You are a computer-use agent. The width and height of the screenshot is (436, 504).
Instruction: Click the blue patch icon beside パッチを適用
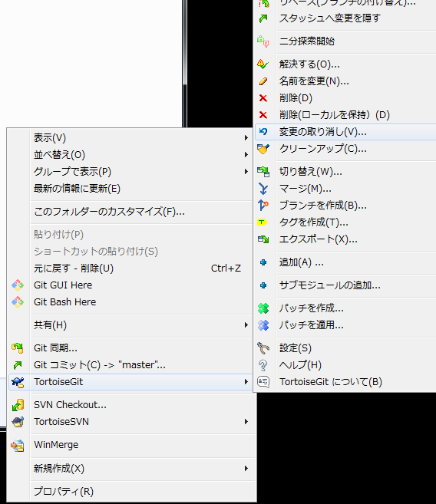[x=263, y=325]
